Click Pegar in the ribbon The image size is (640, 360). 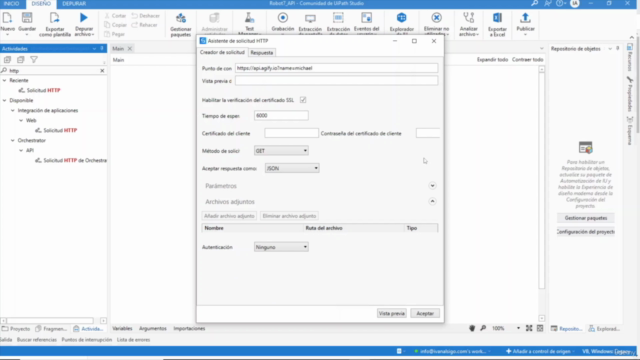tap(114, 34)
